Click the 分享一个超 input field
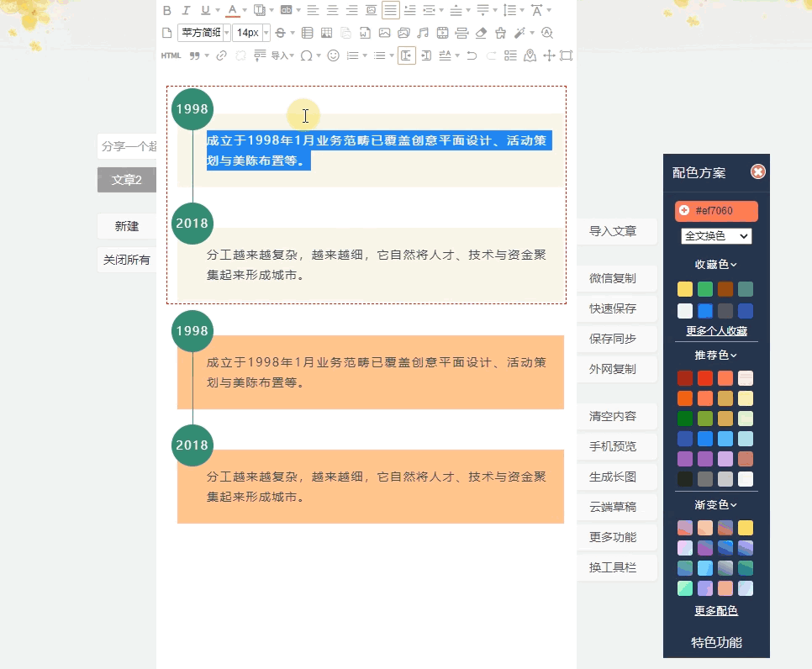 (127, 146)
